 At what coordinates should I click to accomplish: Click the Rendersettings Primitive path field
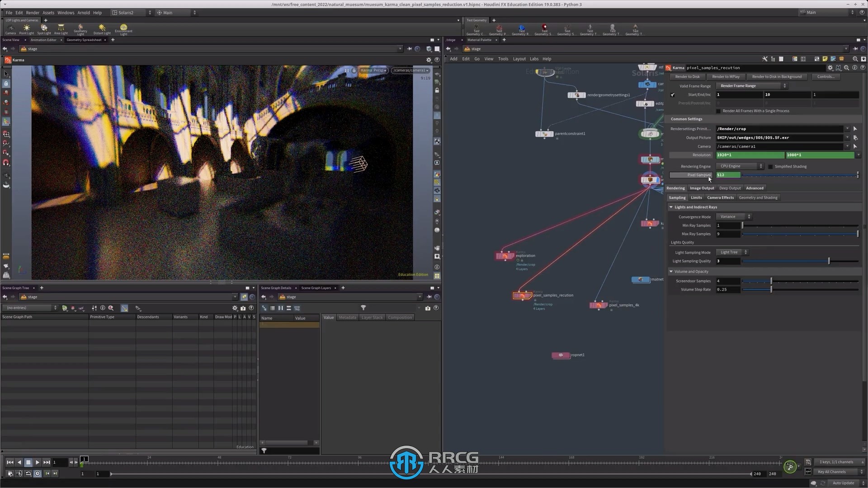(x=780, y=129)
